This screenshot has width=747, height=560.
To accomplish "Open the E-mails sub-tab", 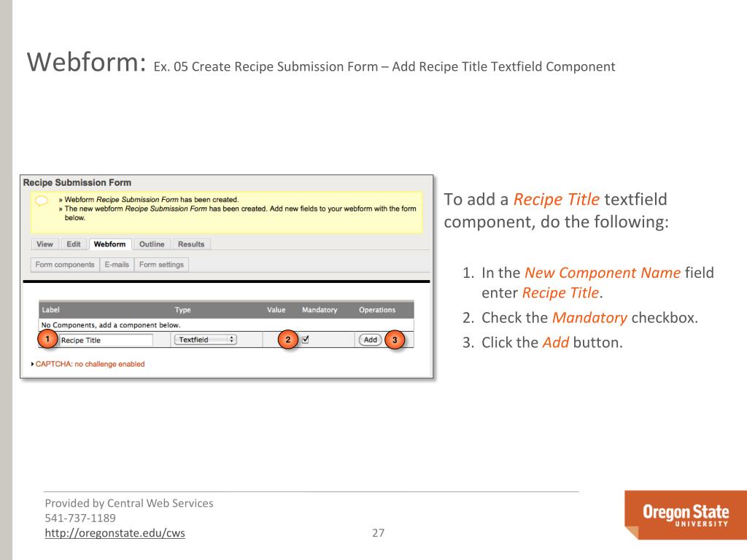I will (x=117, y=265).
